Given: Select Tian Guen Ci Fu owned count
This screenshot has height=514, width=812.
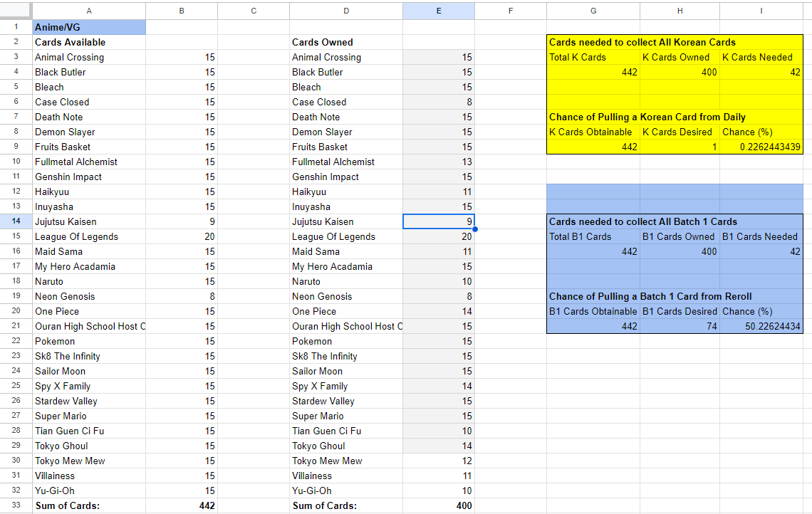Looking at the screenshot, I should point(439,431).
